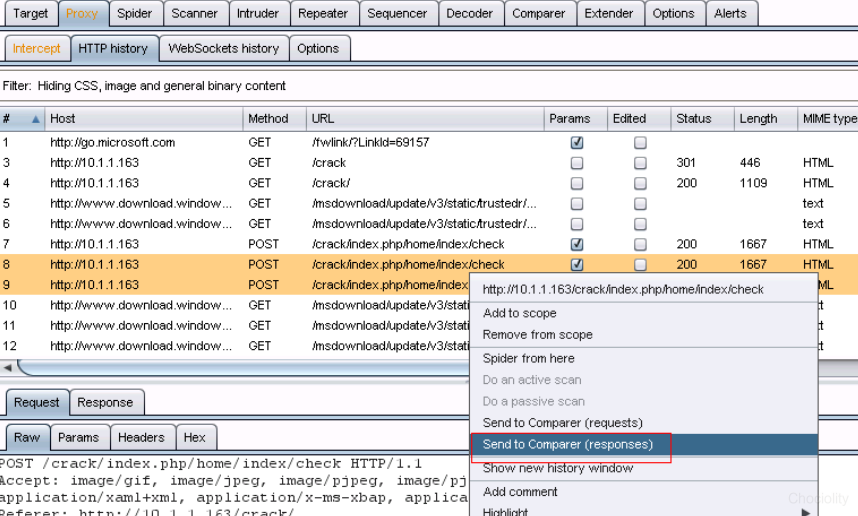
Task: Sort by the # column header
Action: click(22, 119)
